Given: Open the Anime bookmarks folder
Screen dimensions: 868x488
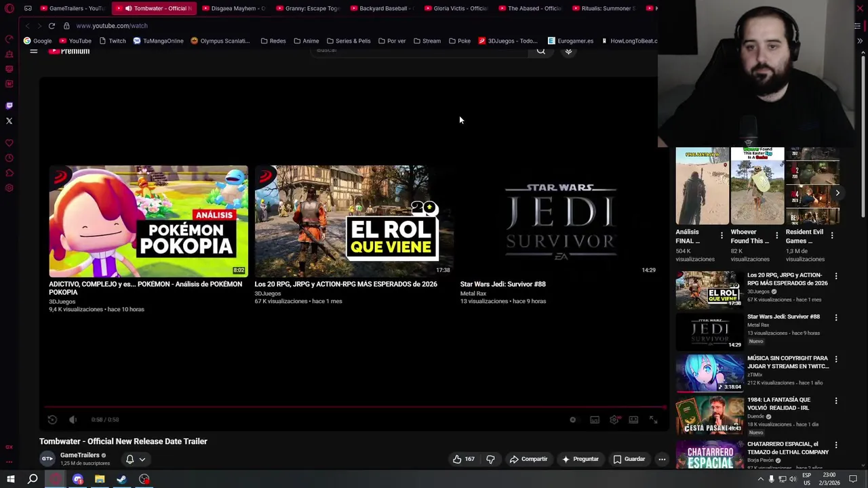Looking at the screenshot, I should (x=306, y=41).
